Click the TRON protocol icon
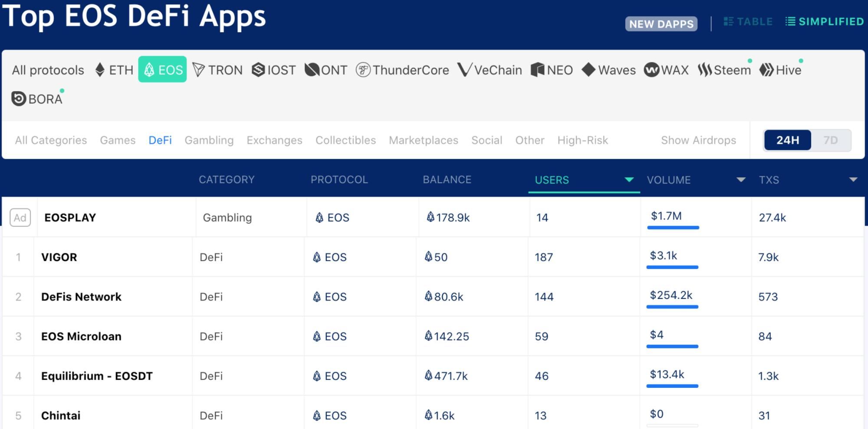The height and width of the screenshot is (429, 868). click(x=199, y=70)
